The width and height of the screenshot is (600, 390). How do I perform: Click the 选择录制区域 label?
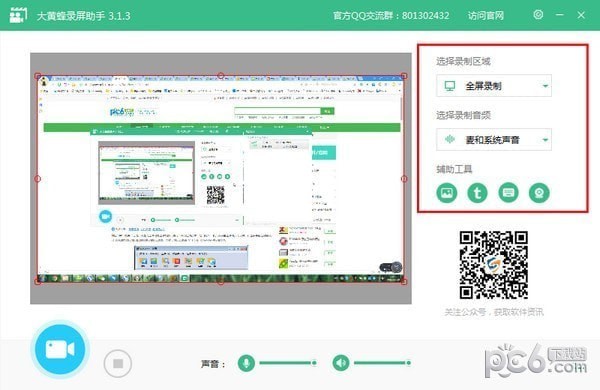point(463,61)
